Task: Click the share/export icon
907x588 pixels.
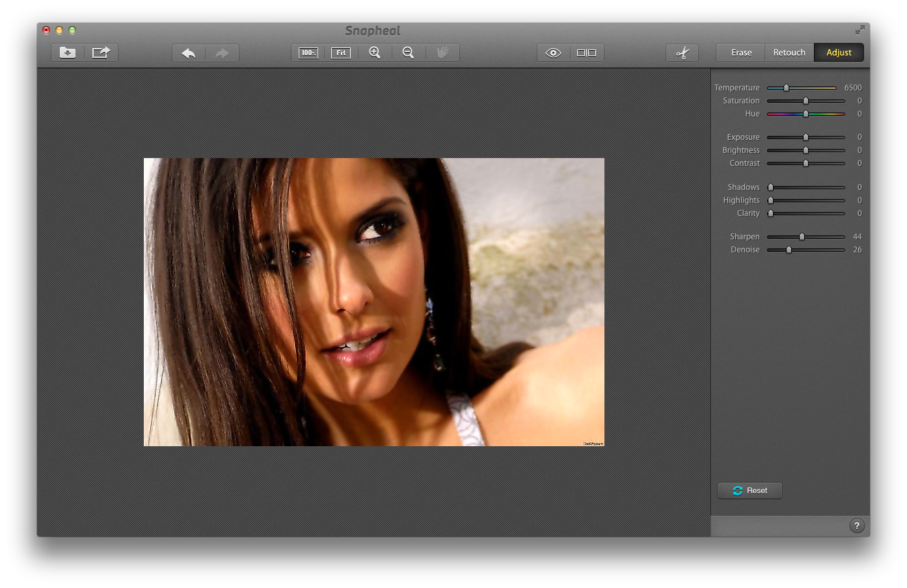Action: click(x=101, y=53)
